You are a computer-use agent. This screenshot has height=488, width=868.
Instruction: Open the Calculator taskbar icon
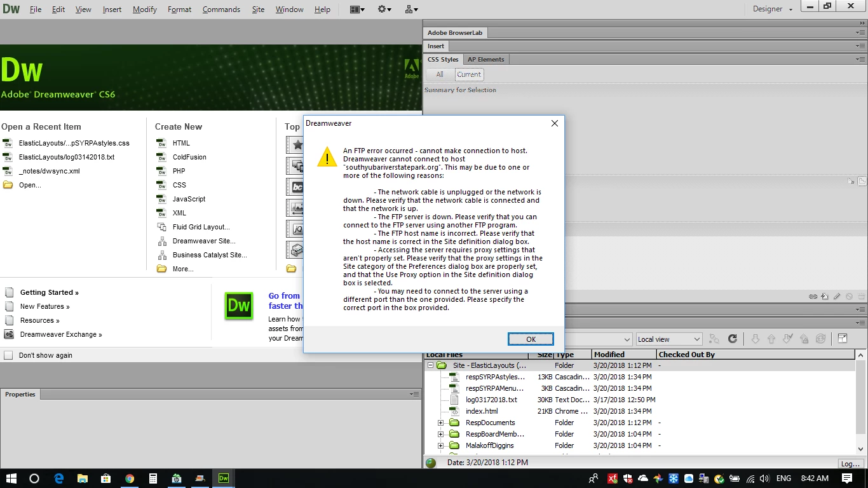(153, 478)
